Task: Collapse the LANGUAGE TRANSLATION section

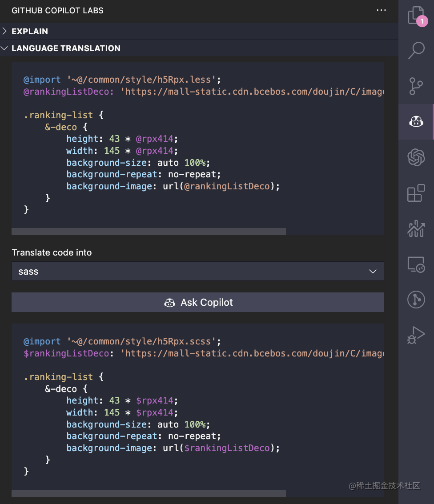Action: [x=66, y=48]
